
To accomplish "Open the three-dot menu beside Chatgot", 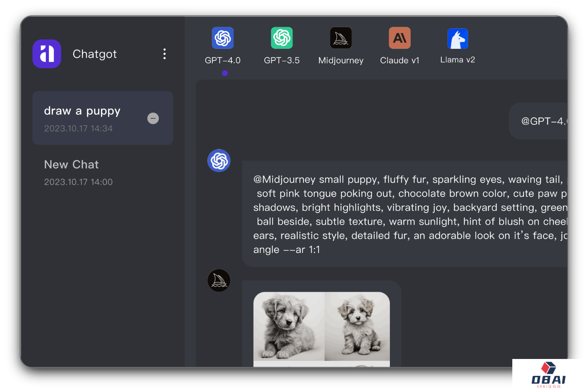I will tap(164, 54).
